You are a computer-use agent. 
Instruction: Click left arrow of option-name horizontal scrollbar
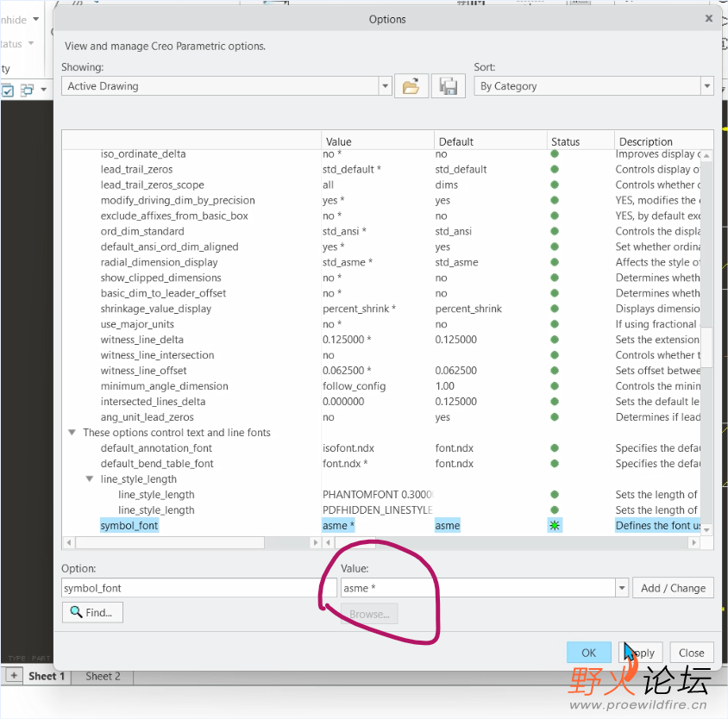69,542
